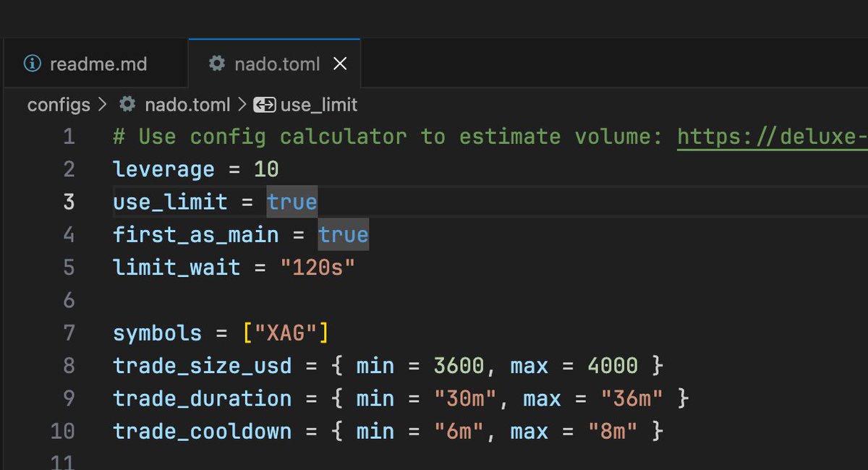Select the nado.toml editor tab
868x470 pixels.
pos(274,64)
